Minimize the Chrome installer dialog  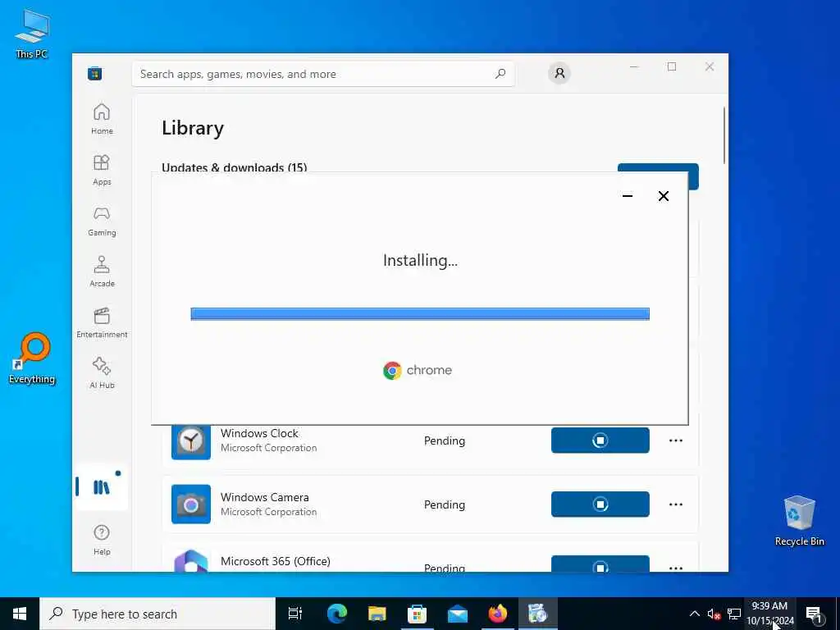tap(628, 196)
